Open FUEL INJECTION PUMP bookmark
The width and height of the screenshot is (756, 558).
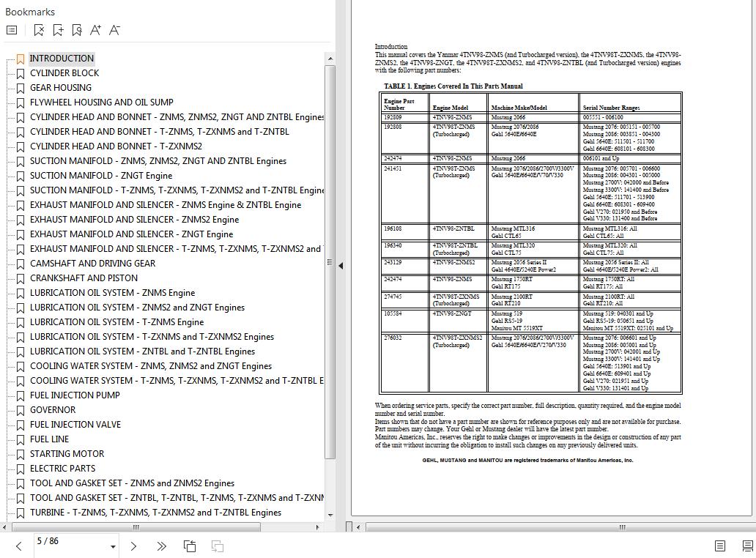point(75,395)
